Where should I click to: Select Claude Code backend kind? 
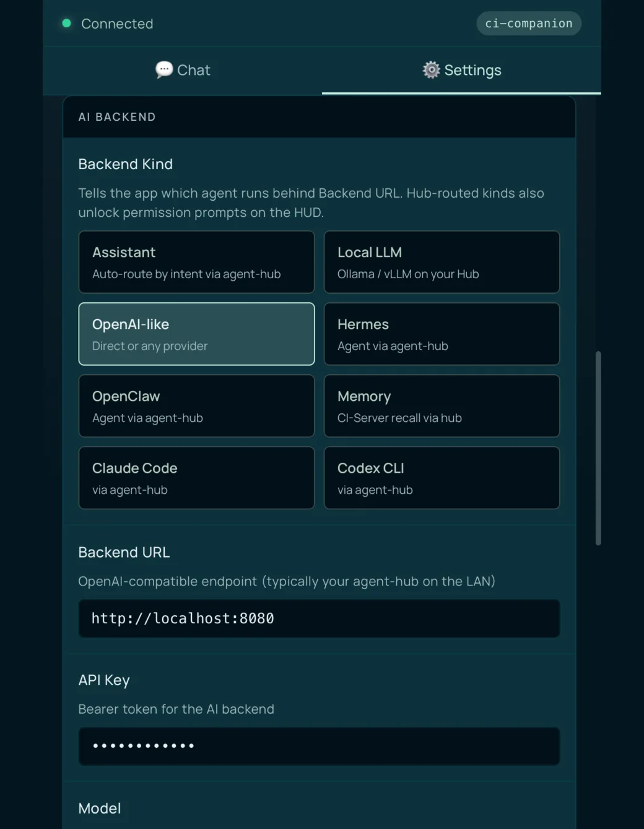click(196, 478)
